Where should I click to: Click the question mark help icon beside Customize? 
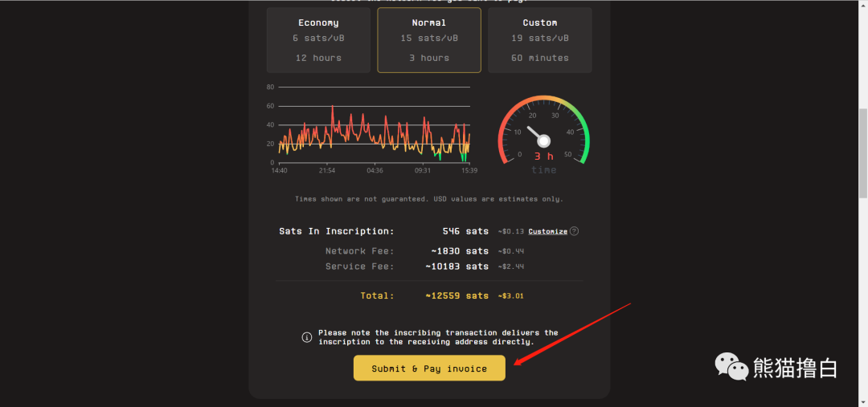(574, 231)
